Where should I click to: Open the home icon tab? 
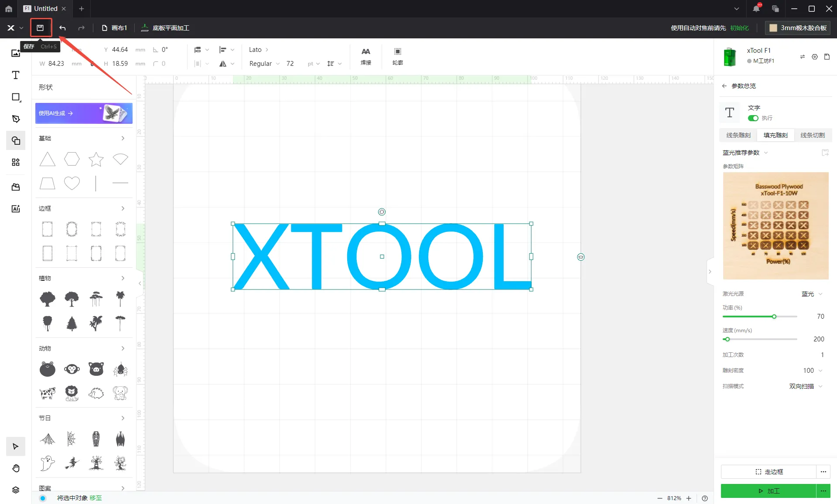tap(9, 9)
